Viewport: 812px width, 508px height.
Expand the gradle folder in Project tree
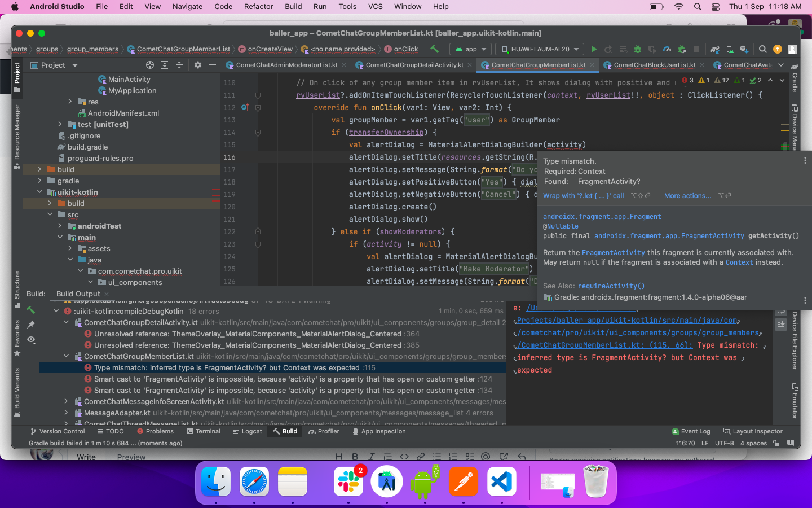(39, 181)
